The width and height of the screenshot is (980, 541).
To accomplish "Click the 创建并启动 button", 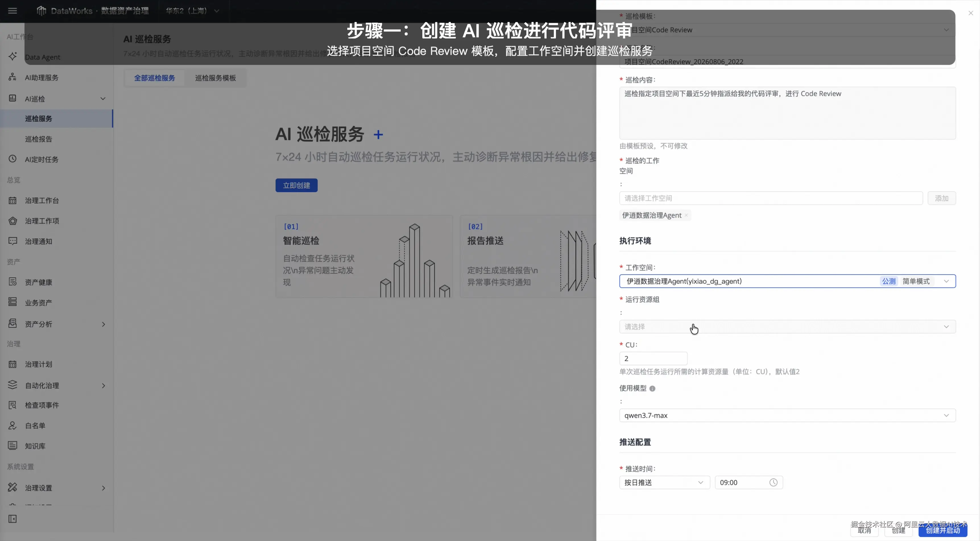I will tap(943, 530).
